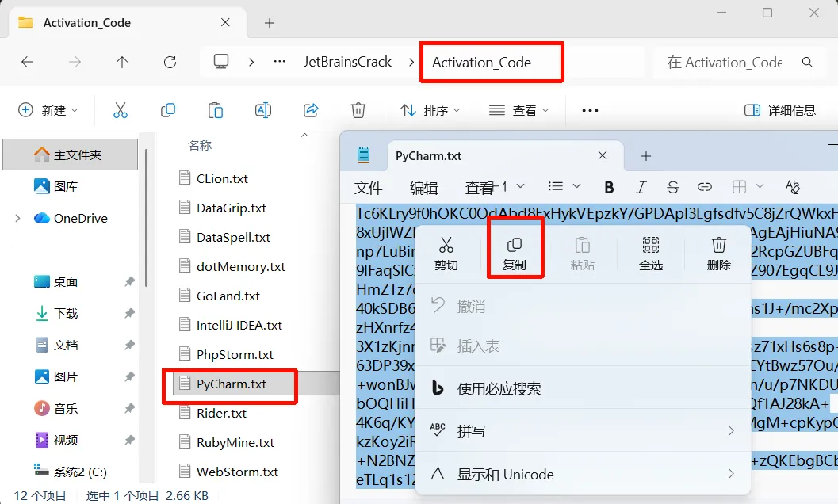Click the search magnifier in Explorer

[x=808, y=63]
